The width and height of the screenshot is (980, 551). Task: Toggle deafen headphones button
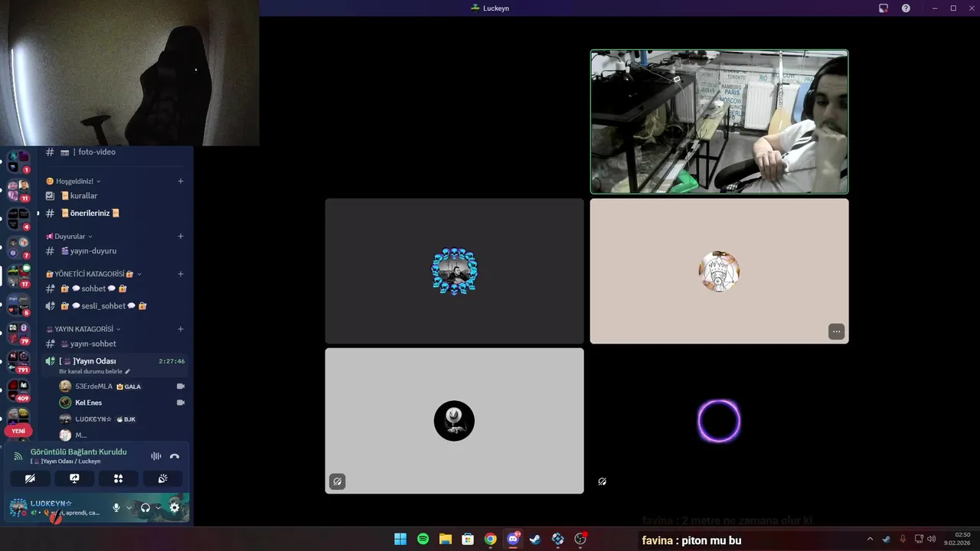click(145, 507)
